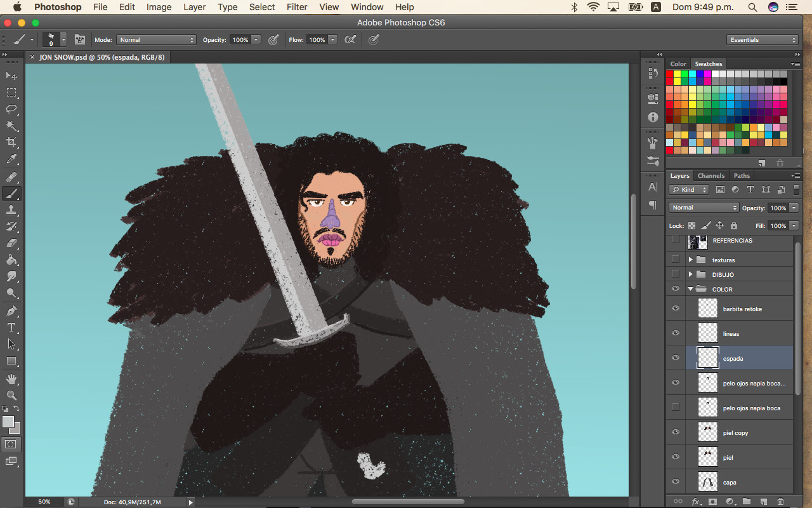Switch to the Color tab
This screenshot has width=812, height=508.
[678, 64]
